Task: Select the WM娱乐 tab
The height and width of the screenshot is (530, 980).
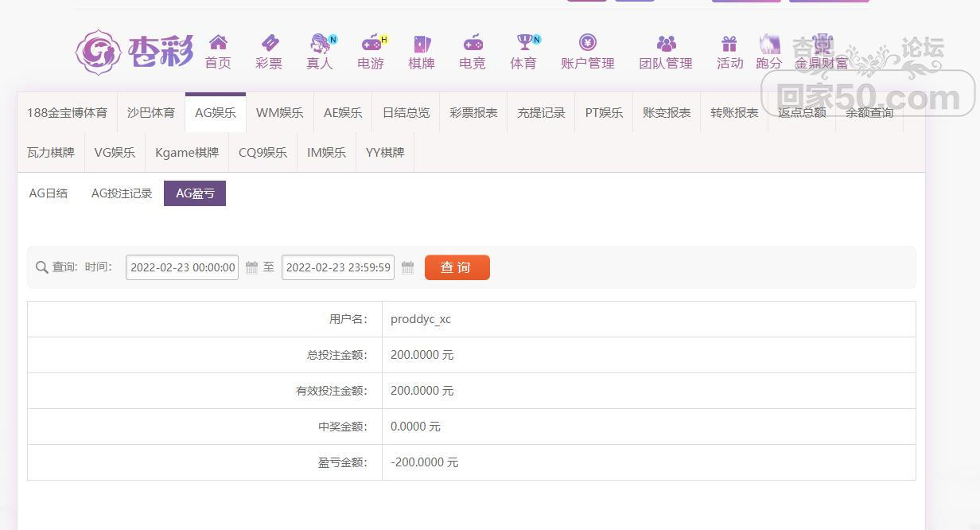Action: click(x=279, y=113)
